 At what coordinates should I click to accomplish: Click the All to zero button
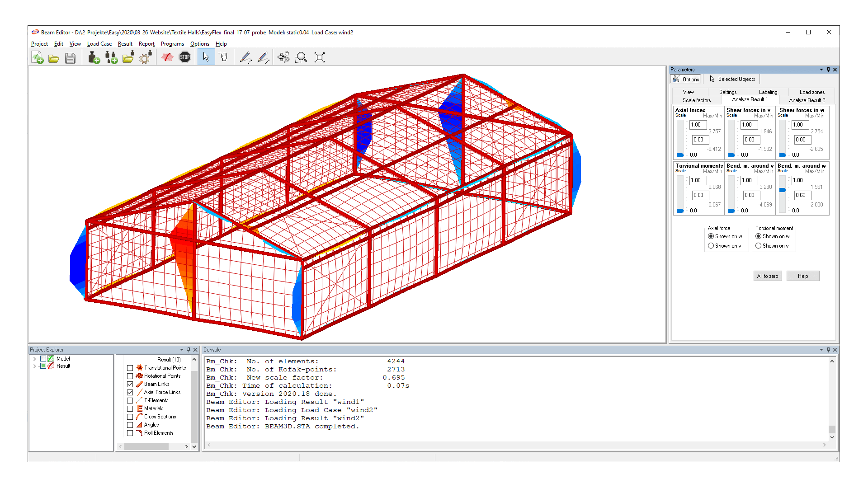[x=767, y=276]
